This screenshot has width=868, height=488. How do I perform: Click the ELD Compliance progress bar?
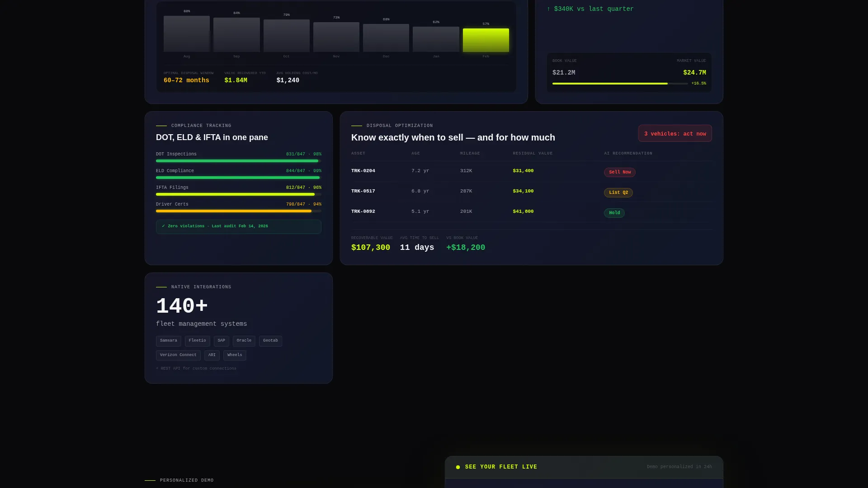239,178
